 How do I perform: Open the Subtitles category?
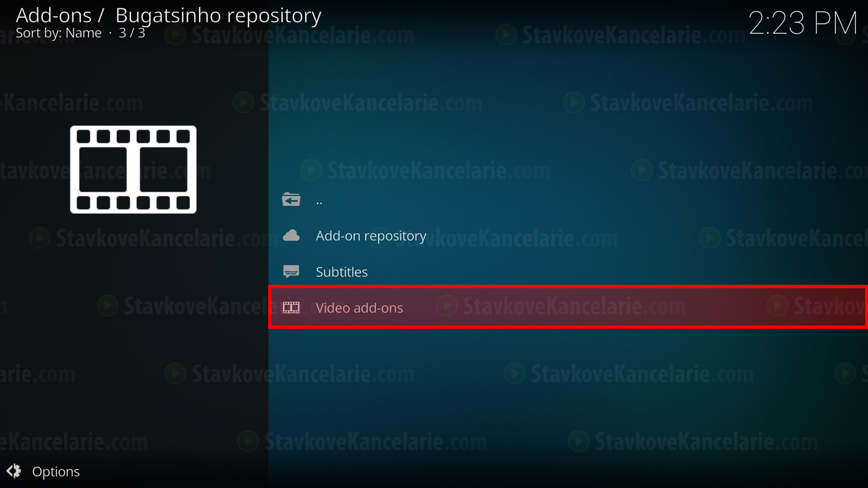click(567, 272)
